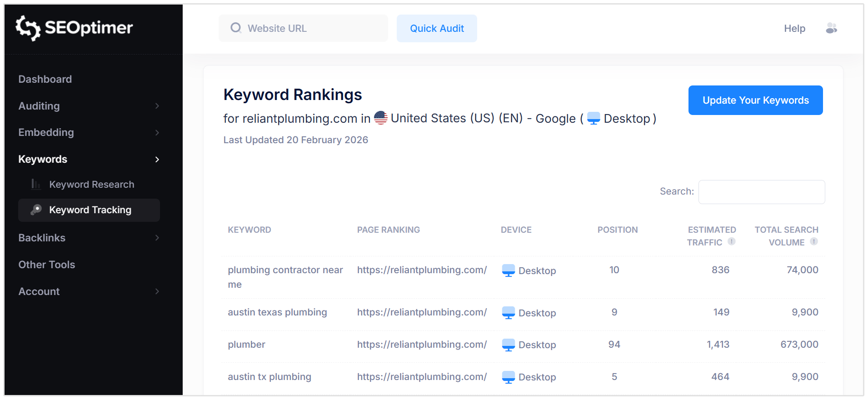Collapse the Keywords menu chevron
Screen dimensions: 868x400
click(157, 160)
